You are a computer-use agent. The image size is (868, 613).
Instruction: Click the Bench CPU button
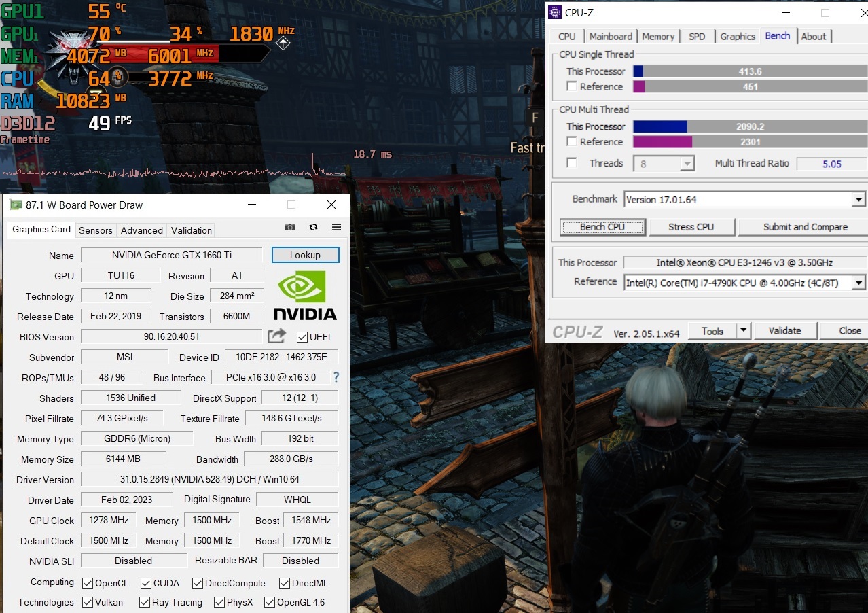click(x=602, y=227)
